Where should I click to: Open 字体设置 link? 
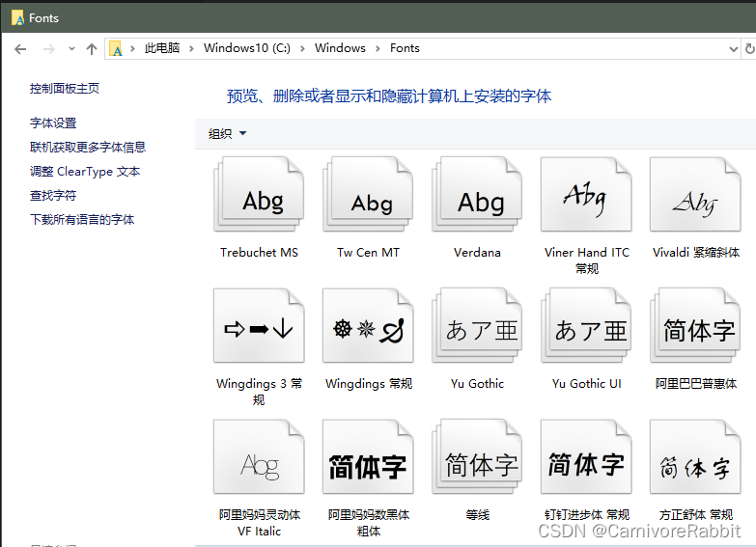53,123
